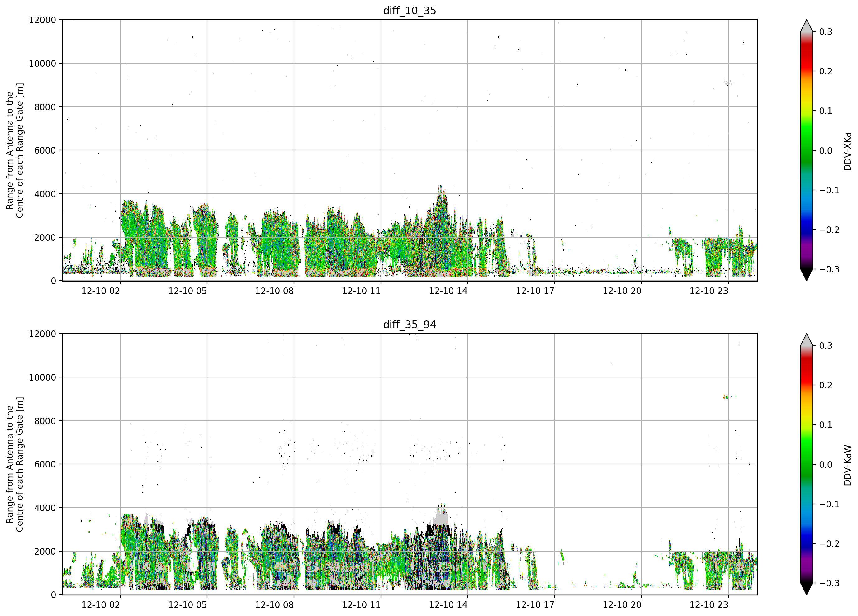This screenshot has height=616, width=858.
Task: Click the 2000 y-tick label in diff_35_94 plot
Action: (x=45, y=551)
